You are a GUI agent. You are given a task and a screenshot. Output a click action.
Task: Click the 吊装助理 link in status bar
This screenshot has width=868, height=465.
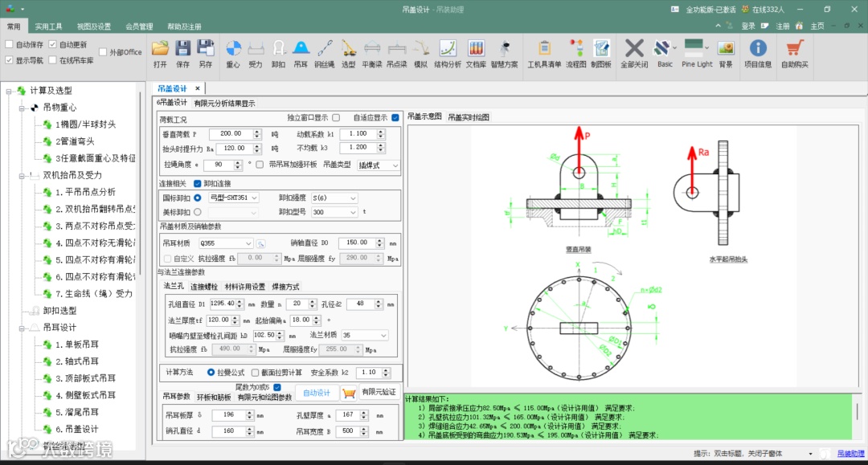[850, 454]
